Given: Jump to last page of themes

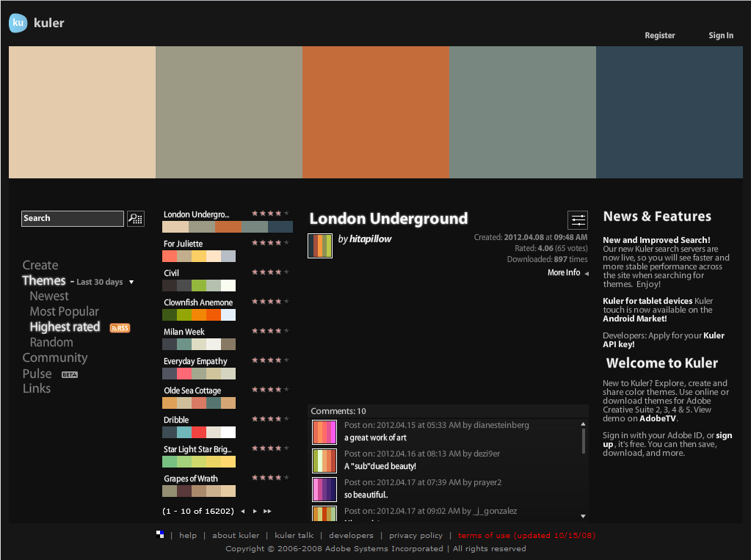Looking at the screenshot, I should tap(267, 512).
